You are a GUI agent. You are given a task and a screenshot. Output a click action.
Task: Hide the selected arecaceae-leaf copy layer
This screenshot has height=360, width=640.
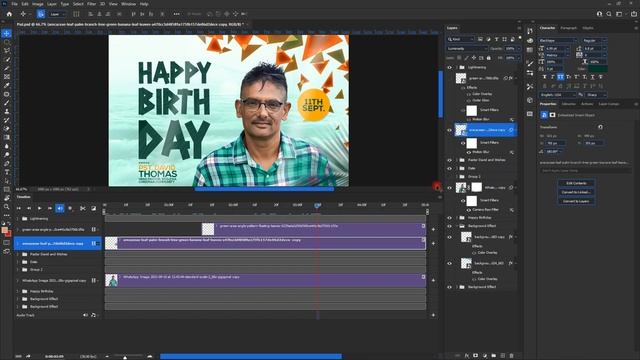(449, 130)
